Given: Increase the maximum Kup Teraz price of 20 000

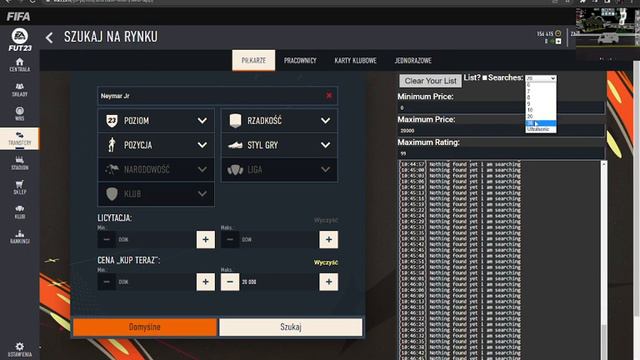Looking at the screenshot, I should coord(329,282).
